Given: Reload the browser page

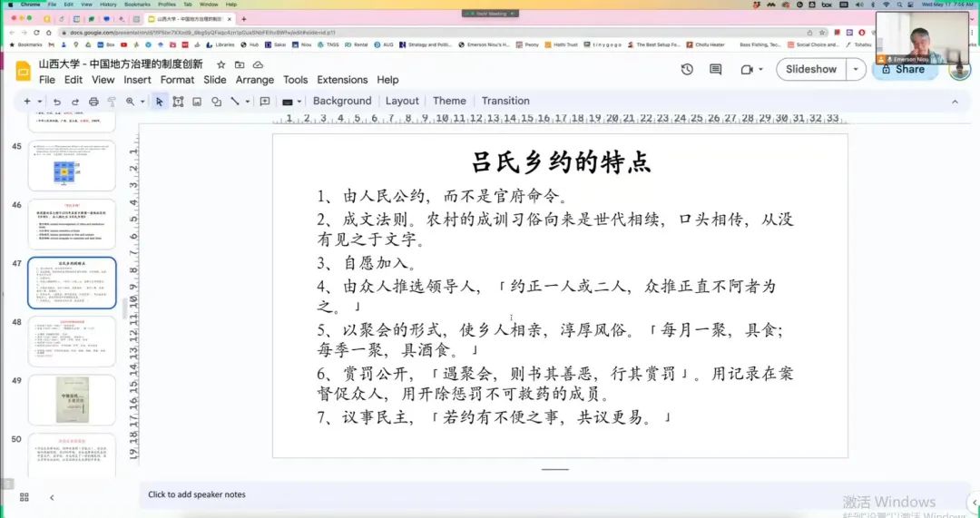Looking at the screenshot, I should coord(37,33).
